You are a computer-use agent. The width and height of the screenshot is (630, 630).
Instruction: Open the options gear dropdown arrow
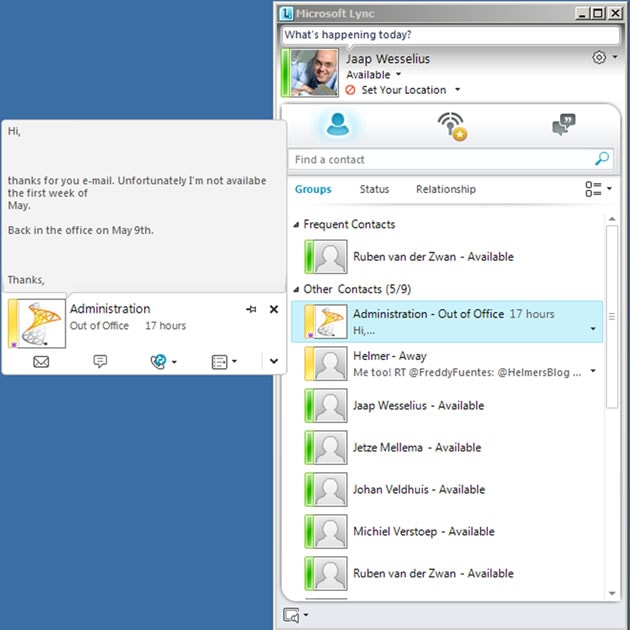615,57
